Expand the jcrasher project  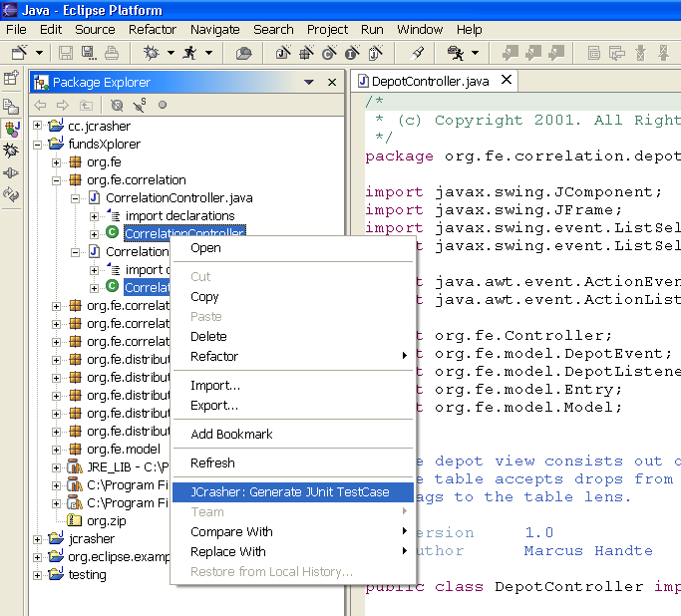tap(38, 539)
